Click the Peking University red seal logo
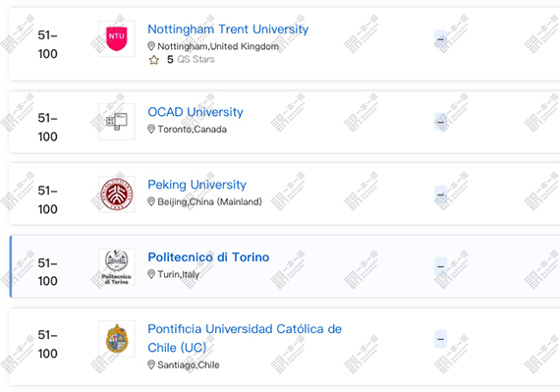This screenshot has width=560, height=392. (x=117, y=195)
